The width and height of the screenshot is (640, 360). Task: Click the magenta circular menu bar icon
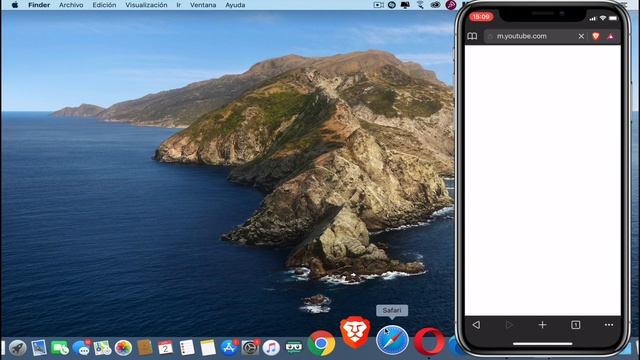pyautogui.click(x=451, y=5)
